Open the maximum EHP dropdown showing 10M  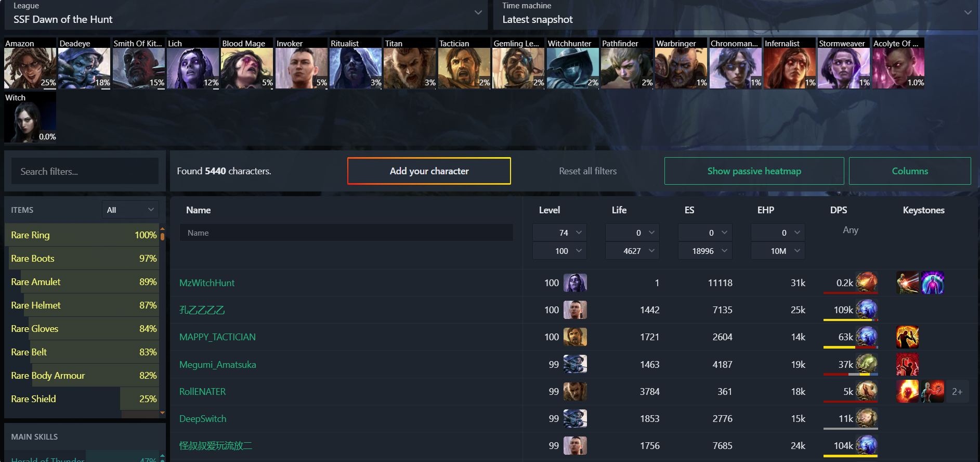tap(778, 251)
